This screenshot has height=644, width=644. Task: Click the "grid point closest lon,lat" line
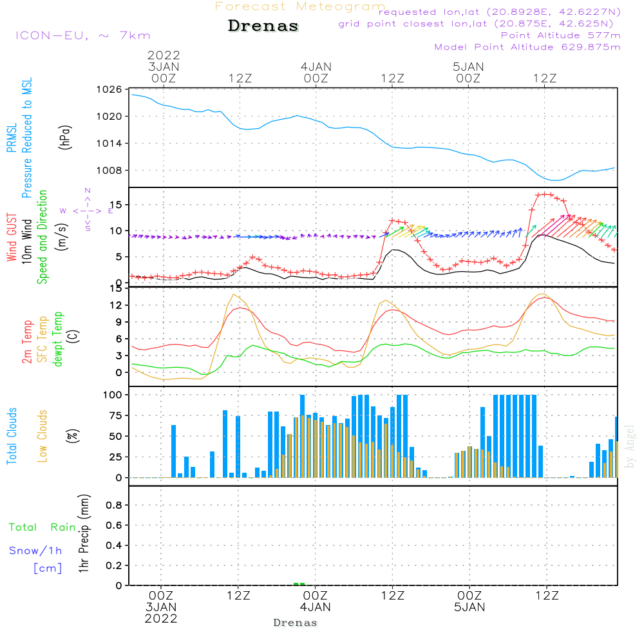click(x=476, y=24)
